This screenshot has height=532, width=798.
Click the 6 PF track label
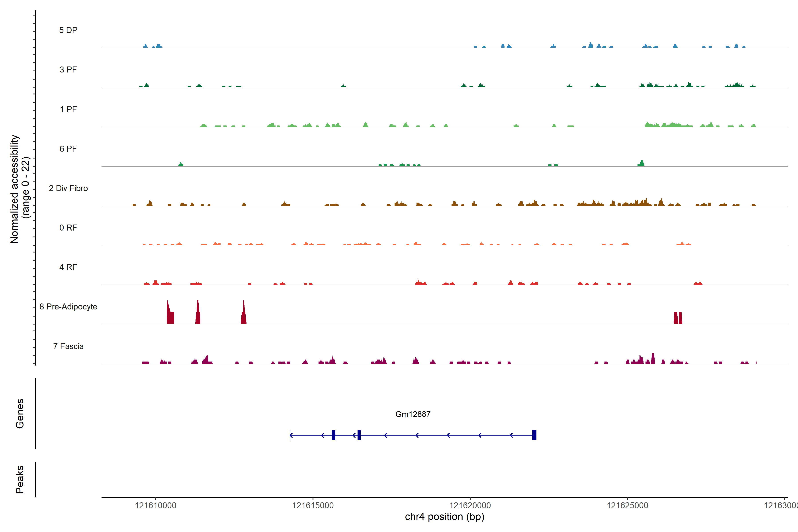click(x=68, y=149)
